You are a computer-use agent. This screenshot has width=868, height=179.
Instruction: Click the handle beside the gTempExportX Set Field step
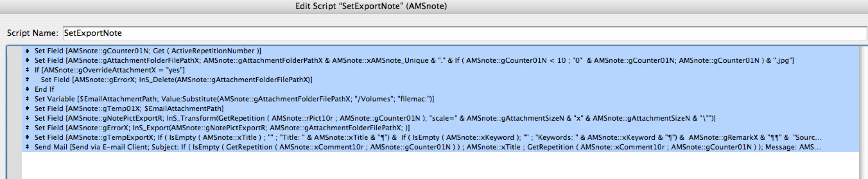pyautogui.click(x=27, y=137)
